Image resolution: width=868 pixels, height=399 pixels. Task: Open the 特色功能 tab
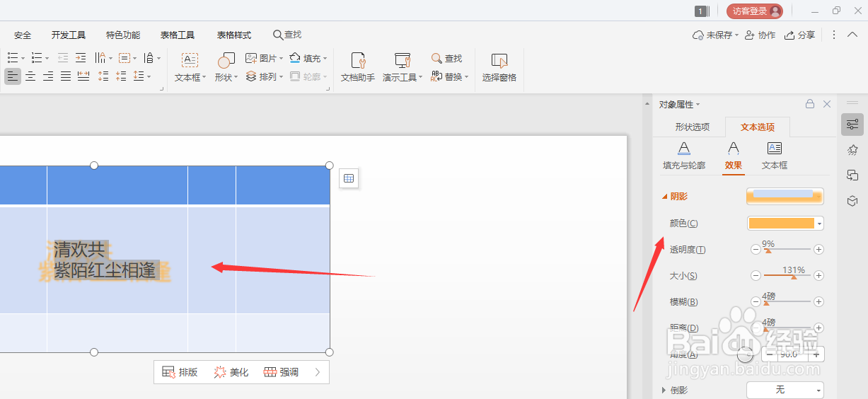point(123,35)
